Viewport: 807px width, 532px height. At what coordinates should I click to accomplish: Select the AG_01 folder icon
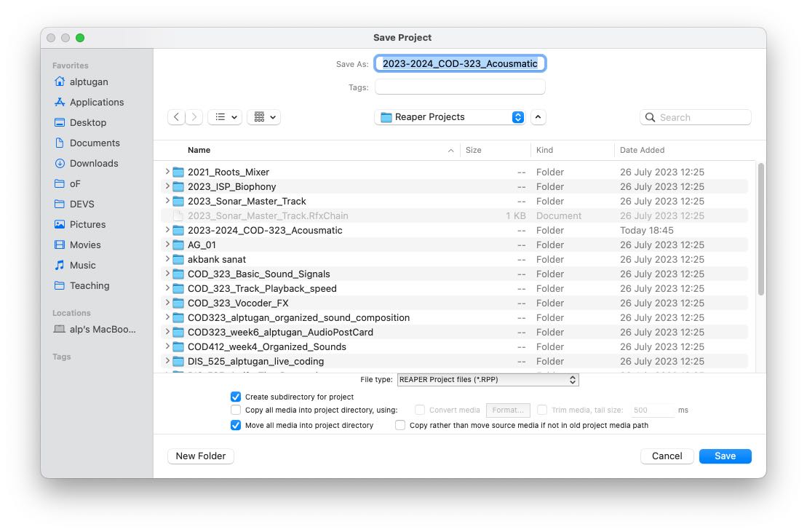click(x=178, y=245)
